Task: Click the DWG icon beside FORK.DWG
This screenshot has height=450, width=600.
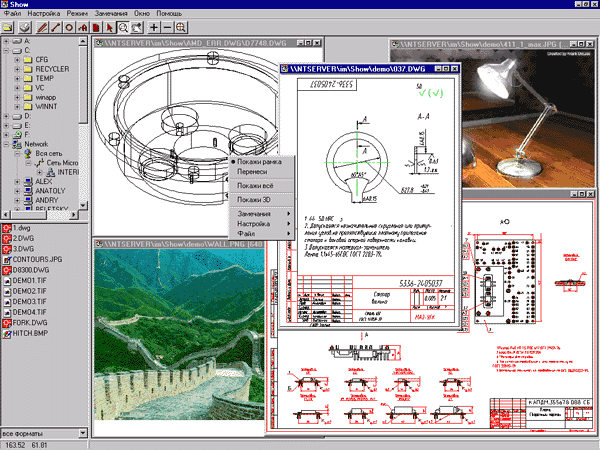Action: coord(7,323)
